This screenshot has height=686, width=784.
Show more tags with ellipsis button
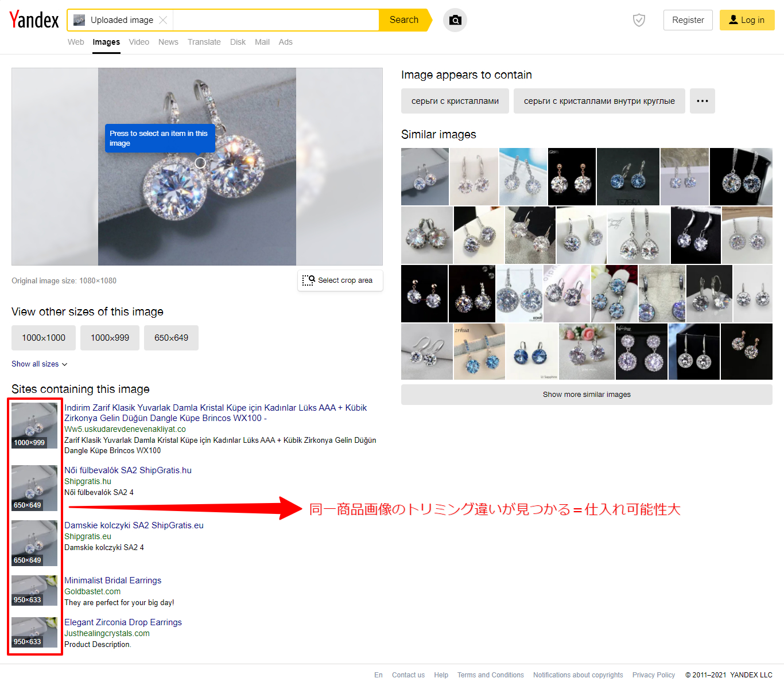pos(703,101)
